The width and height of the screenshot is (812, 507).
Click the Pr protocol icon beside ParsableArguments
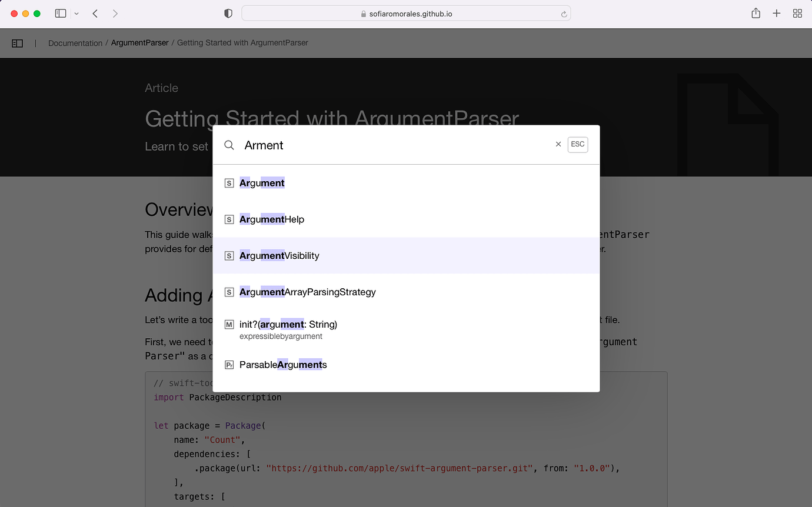pos(229,365)
